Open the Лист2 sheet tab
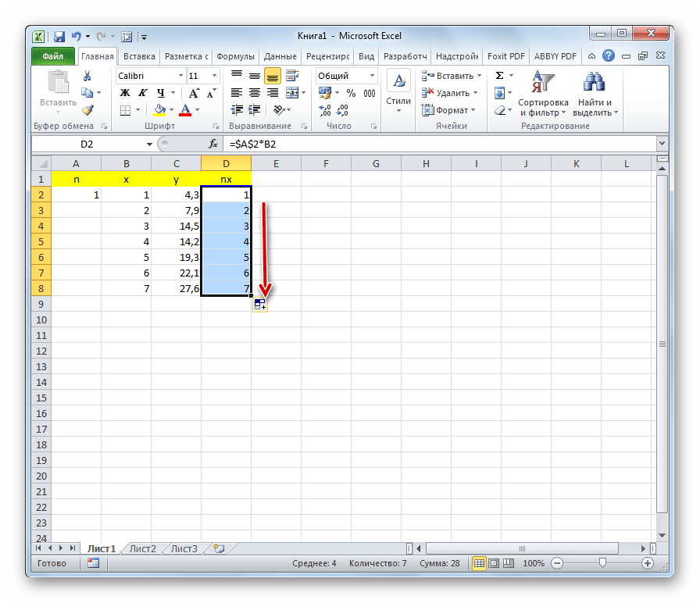This screenshot has height=603, width=700. [x=142, y=548]
